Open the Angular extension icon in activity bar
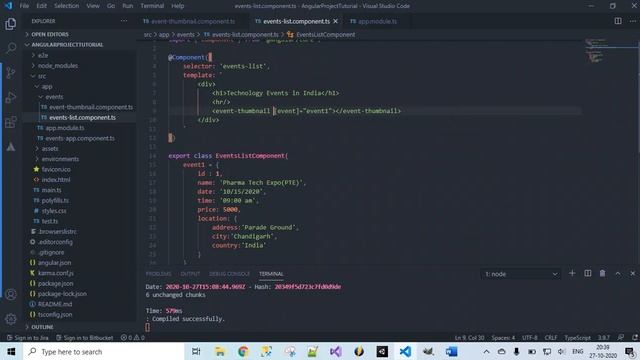The image size is (640, 360). pyautogui.click(x=11, y=147)
